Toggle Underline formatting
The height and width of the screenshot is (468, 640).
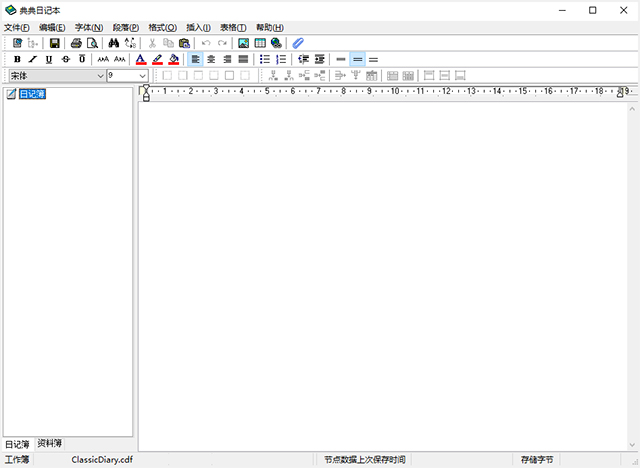tap(49, 59)
